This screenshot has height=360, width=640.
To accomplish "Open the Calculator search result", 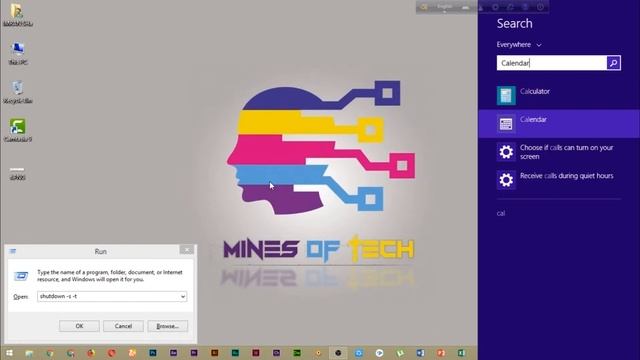I will pos(559,96).
